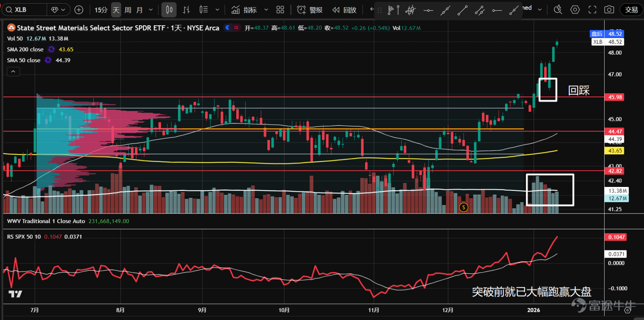Select the trend line with midpoint tool

pyautogui.click(x=445, y=10)
